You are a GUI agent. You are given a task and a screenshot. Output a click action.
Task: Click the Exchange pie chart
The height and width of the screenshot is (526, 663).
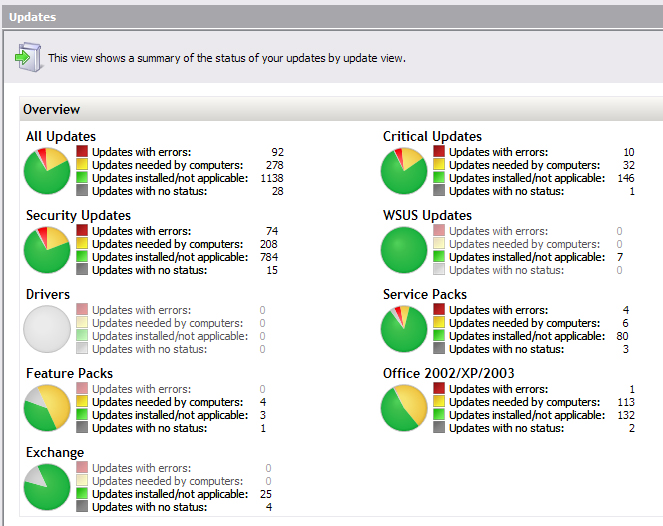click(48, 487)
